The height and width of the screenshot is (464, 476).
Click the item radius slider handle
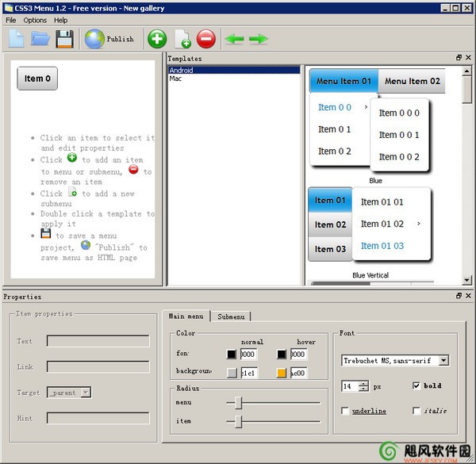(x=239, y=421)
